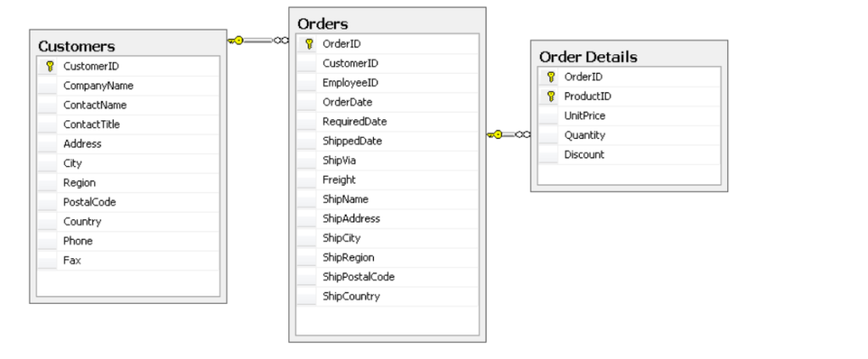868x359 pixels.
Task: Click row selector box left of Discount
Action: (x=548, y=154)
